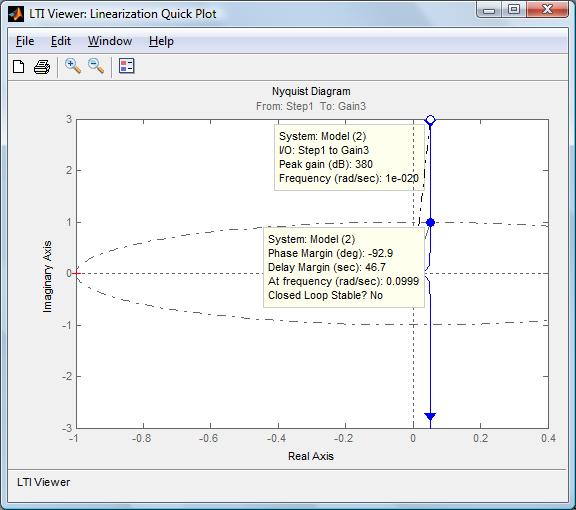Open the Help menu
This screenshot has width=576, height=510.
(161, 41)
